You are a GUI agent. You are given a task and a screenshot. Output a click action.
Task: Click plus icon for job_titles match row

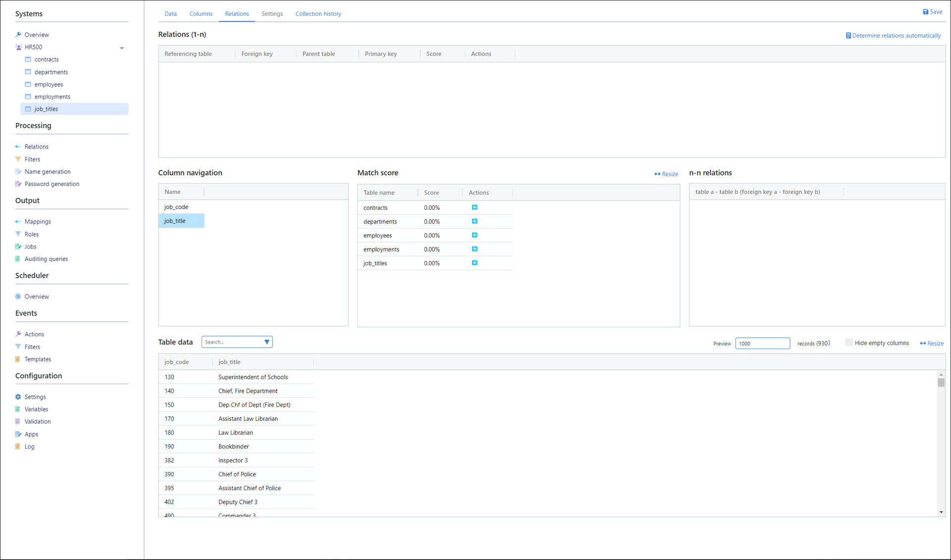pyautogui.click(x=475, y=263)
